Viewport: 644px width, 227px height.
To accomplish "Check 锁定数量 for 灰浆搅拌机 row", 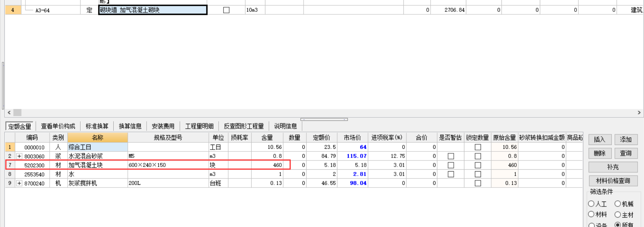I will click(478, 183).
